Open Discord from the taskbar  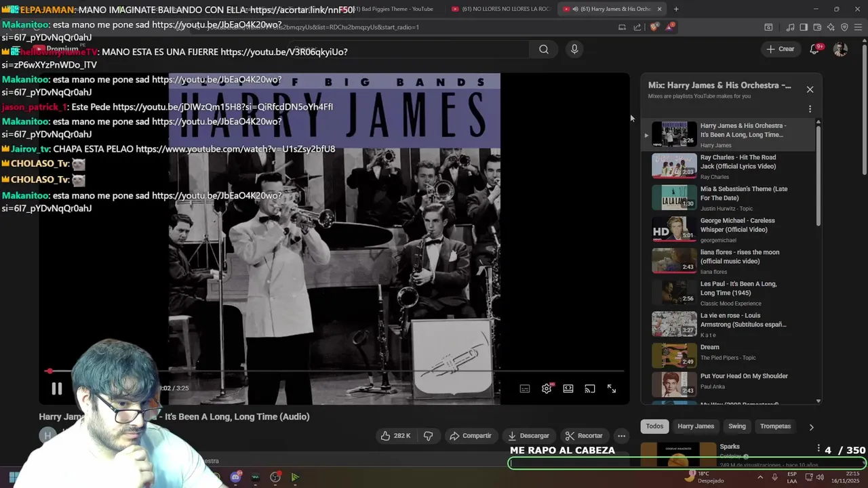point(235,477)
